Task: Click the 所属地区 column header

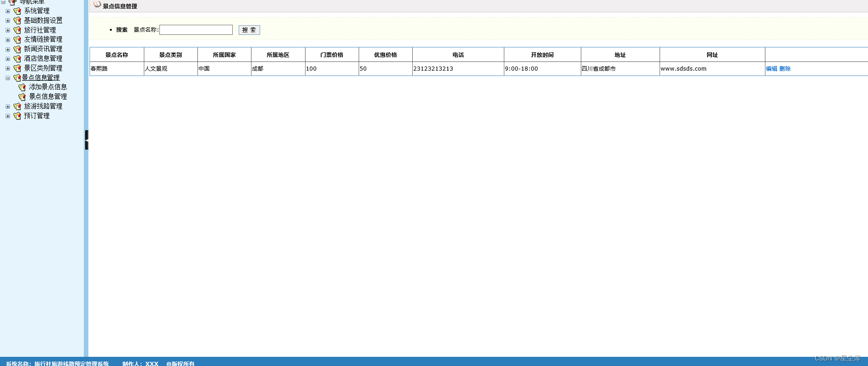Action: click(x=278, y=55)
